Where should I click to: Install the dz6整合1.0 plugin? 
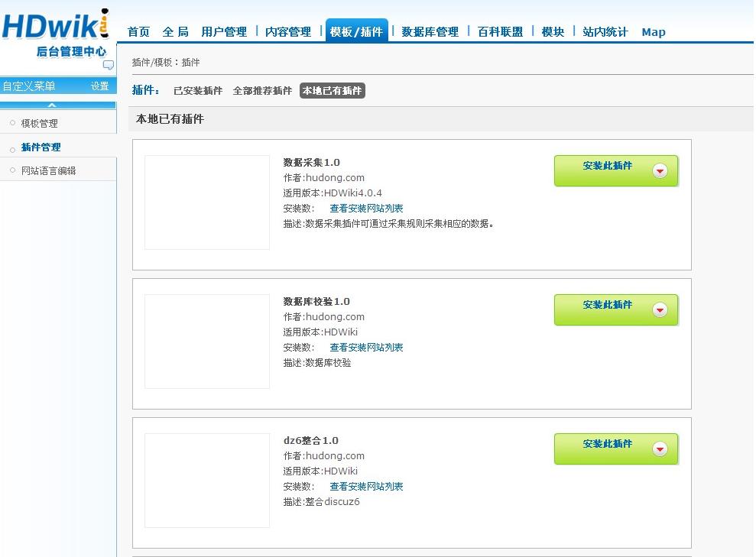(616, 449)
